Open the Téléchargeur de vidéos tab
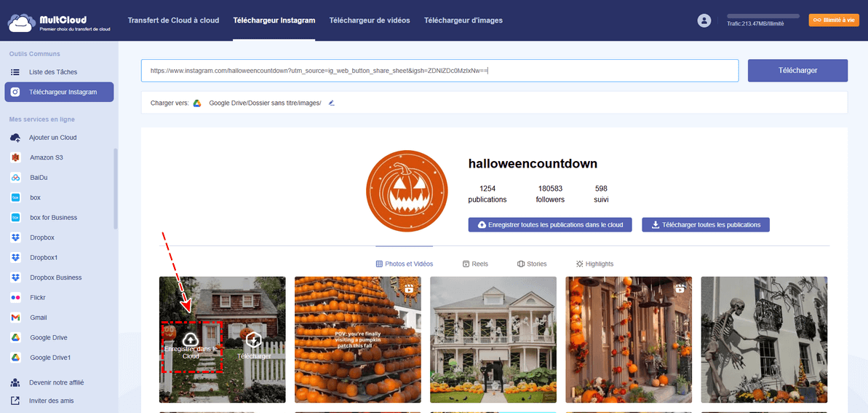The width and height of the screenshot is (868, 413). 370,20
